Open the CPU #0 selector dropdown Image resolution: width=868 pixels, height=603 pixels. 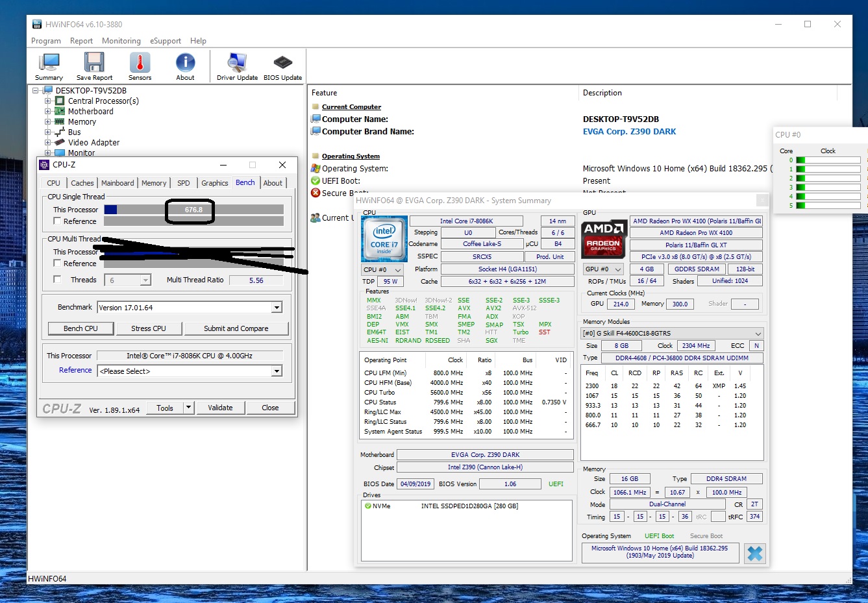coord(382,269)
